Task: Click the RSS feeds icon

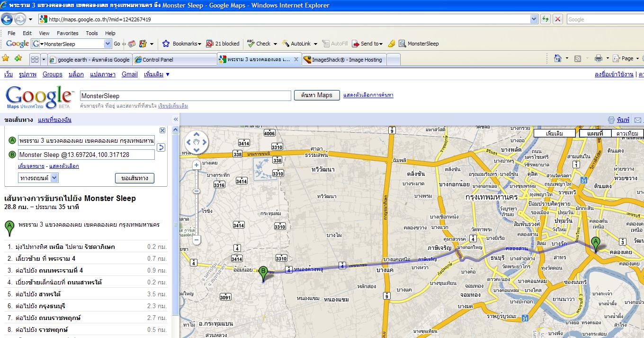Action: [578, 58]
